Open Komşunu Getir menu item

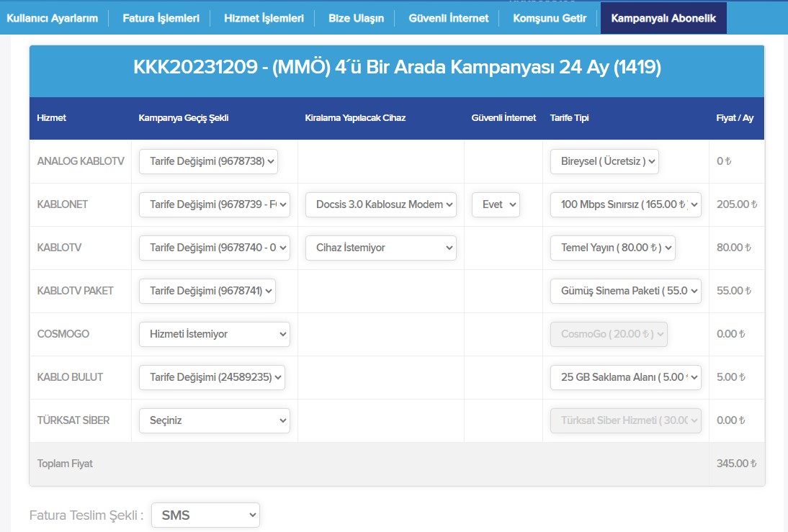click(550, 19)
